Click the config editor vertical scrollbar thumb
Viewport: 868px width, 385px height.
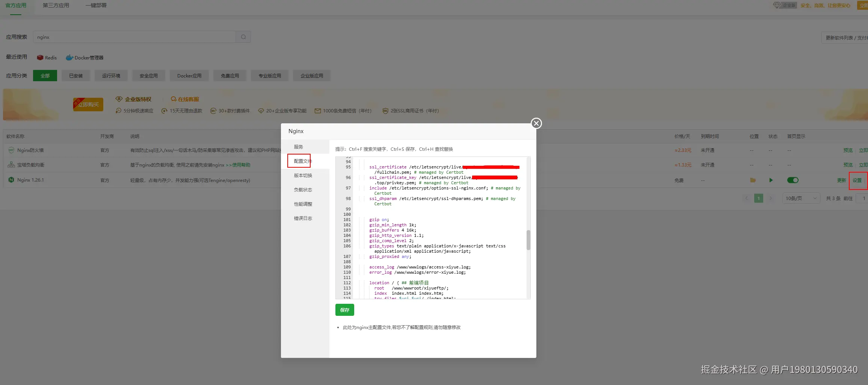pyautogui.click(x=528, y=240)
